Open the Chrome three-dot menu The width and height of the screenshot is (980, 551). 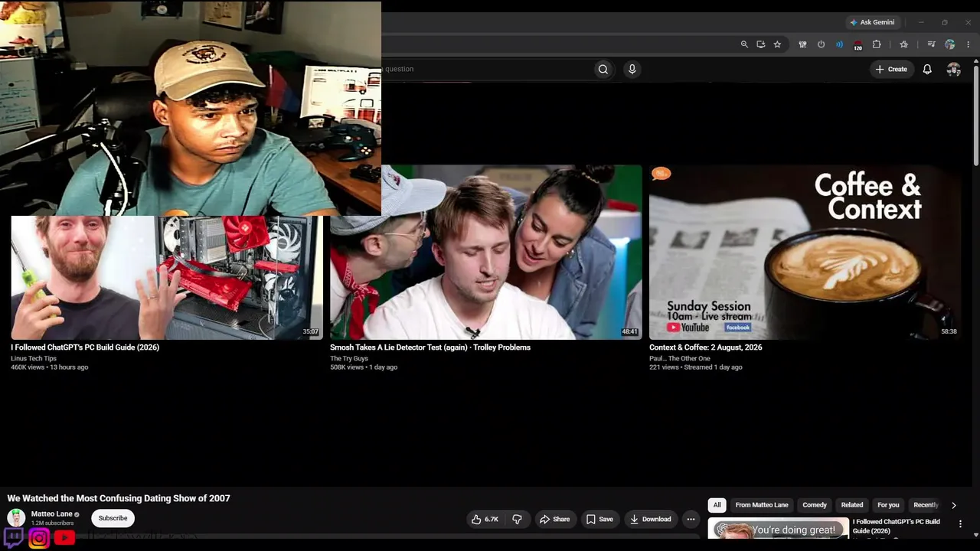click(x=968, y=44)
